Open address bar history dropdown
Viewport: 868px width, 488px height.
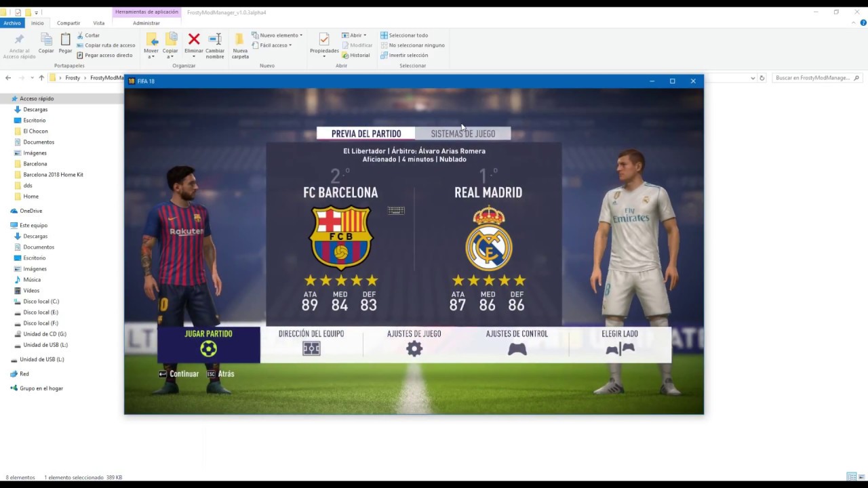point(753,78)
